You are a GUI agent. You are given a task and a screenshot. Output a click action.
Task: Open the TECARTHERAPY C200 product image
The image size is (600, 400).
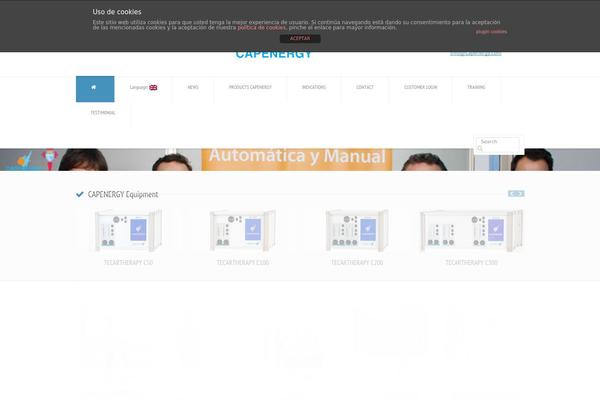pyautogui.click(x=357, y=230)
